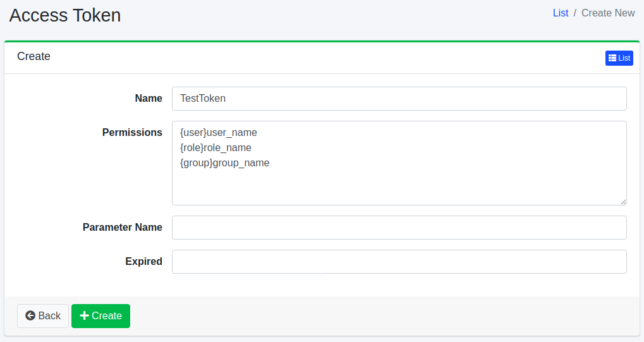Screen dimensions: 644x342
Task: Click the Create panel title
Action: [33, 56]
